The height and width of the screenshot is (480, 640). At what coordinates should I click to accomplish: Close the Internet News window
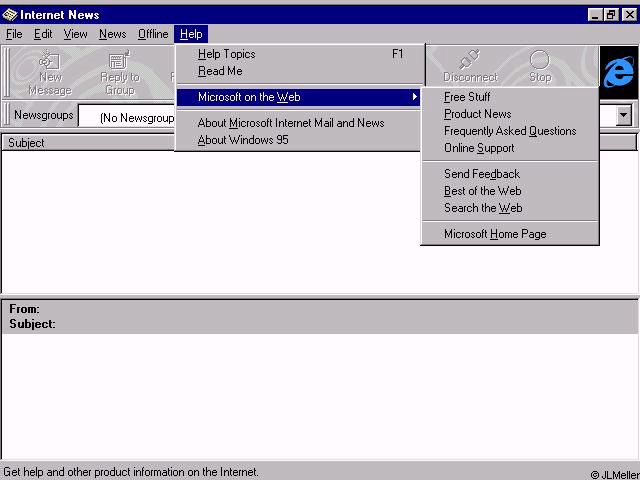pyautogui.click(x=629, y=15)
